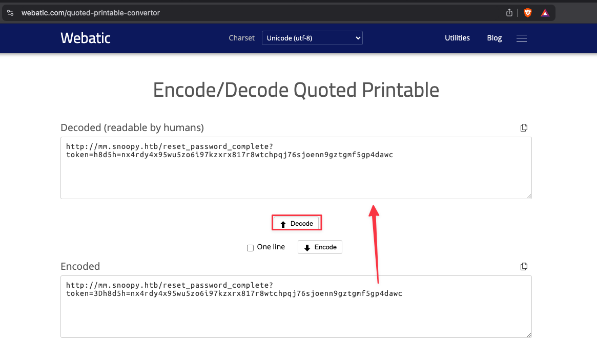Click the share icon in address bar

(x=509, y=13)
